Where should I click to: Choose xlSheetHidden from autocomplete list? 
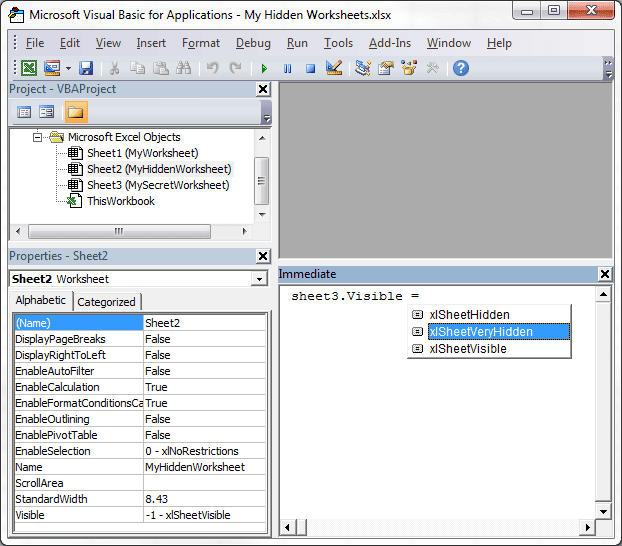click(x=490, y=315)
